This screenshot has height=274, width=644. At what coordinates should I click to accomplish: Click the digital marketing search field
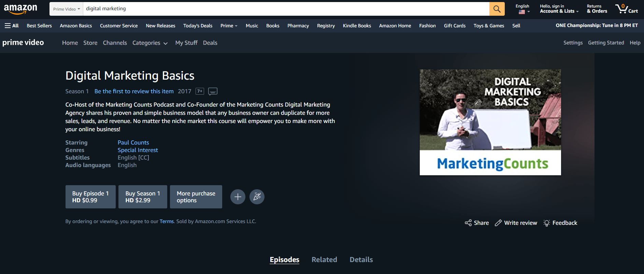coord(286,9)
